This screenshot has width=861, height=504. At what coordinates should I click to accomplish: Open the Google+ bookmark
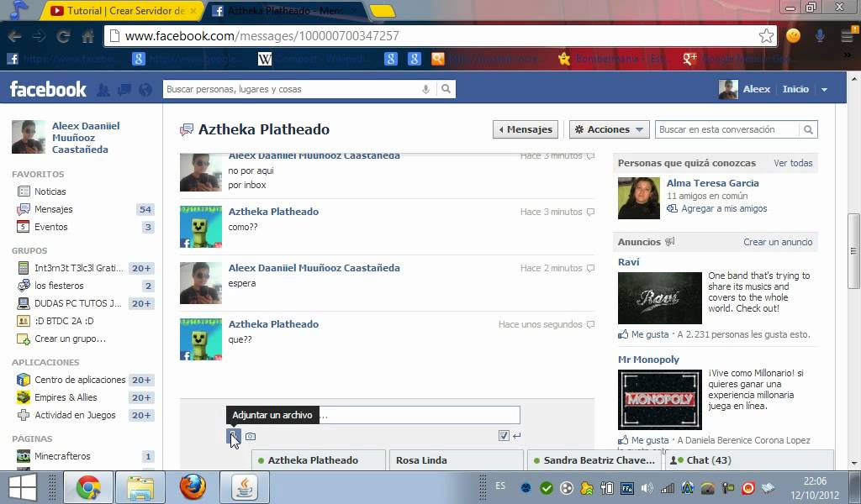pyautogui.click(x=738, y=59)
